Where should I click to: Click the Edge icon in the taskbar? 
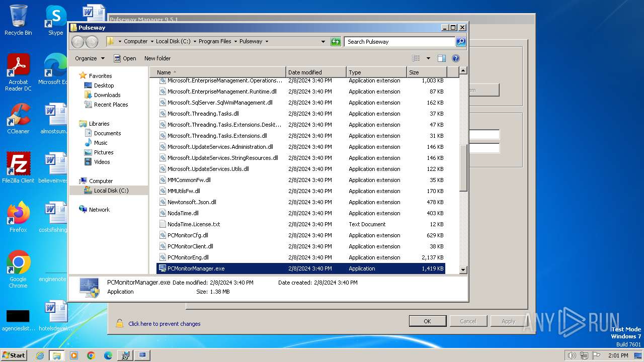[108, 355]
